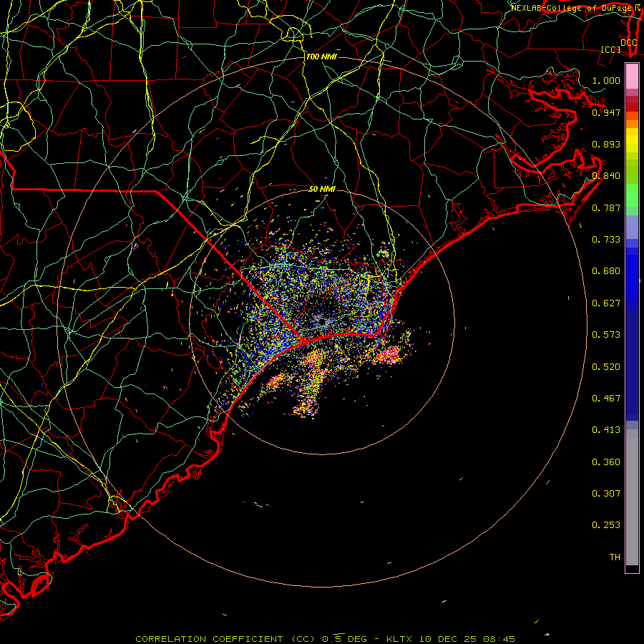
Task: Click the 0.947 scale value
Action: (606, 112)
